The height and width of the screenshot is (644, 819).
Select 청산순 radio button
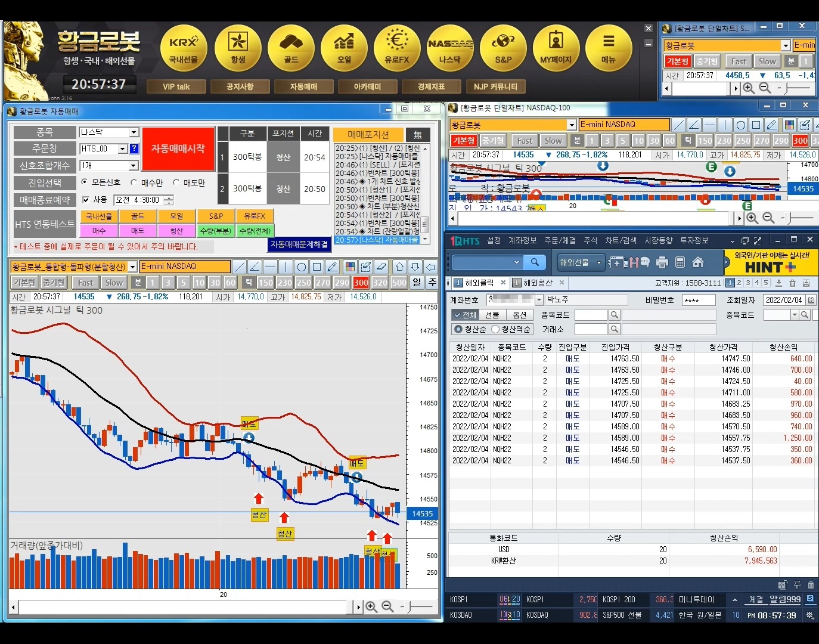coord(458,329)
